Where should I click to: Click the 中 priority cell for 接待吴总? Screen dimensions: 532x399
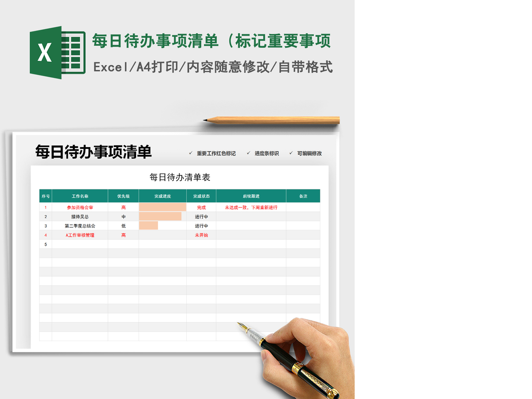tap(123, 217)
